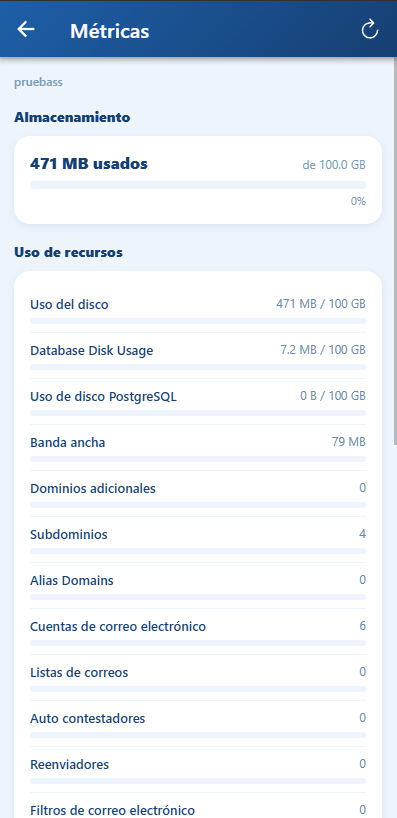The image size is (397, 818).
Task: Click the Métricas page title
Action: click(x=110, y=31)
